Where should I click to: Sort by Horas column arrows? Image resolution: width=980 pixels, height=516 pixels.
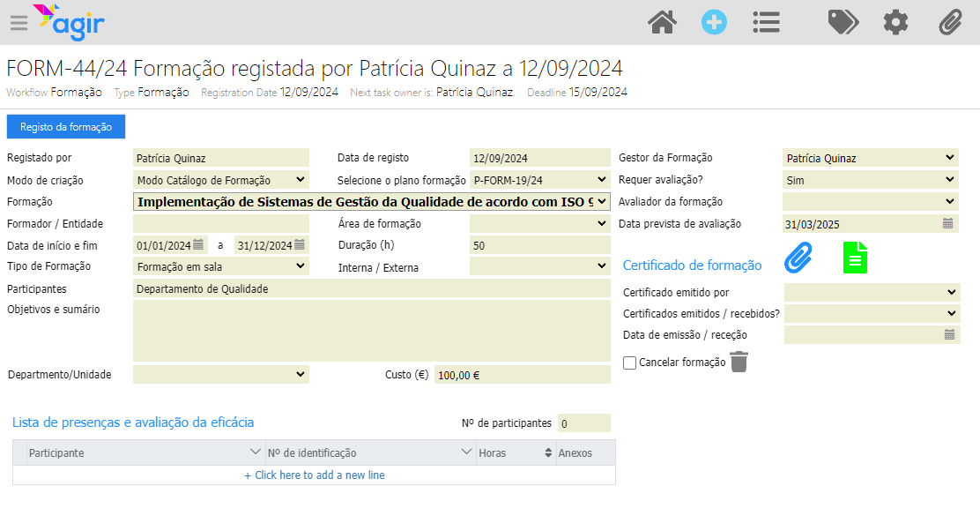(x=548, y=452)
